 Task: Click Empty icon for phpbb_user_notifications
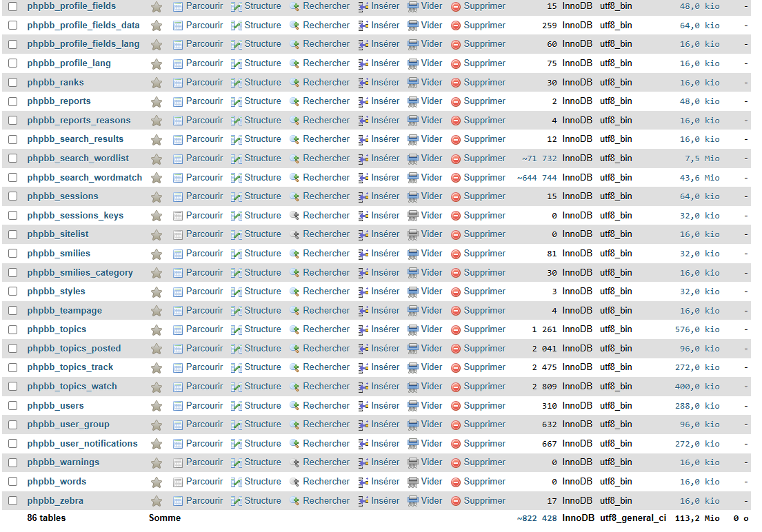tap(412, 444)
